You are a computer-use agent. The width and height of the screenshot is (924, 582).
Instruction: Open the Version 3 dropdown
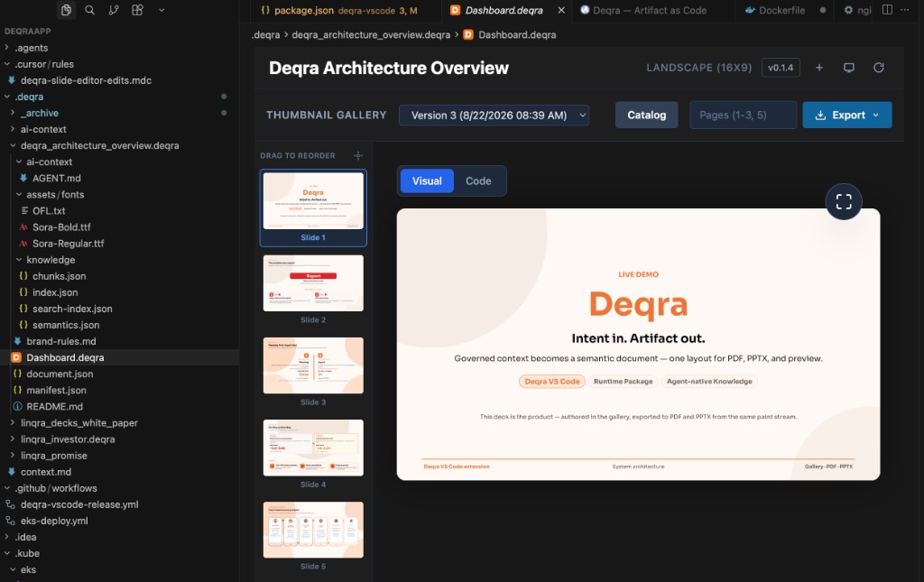[494, 115]
